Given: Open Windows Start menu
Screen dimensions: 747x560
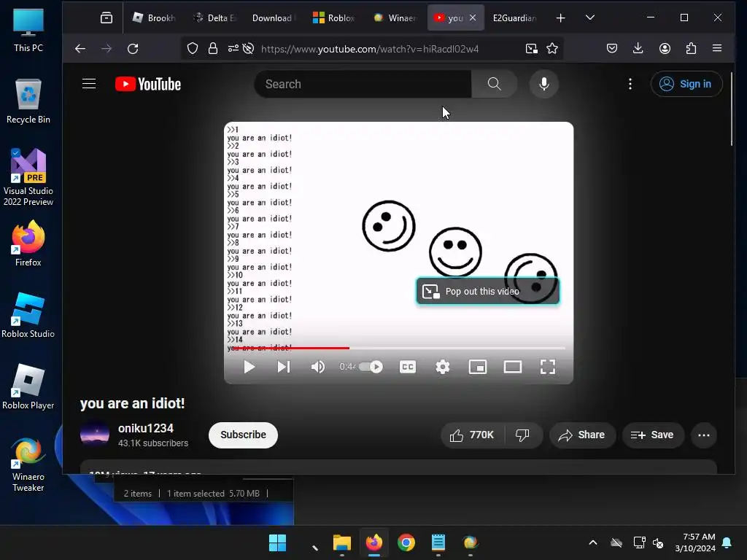Looking at the screenshot, I should pyautogui.click(x=277, y=542).
